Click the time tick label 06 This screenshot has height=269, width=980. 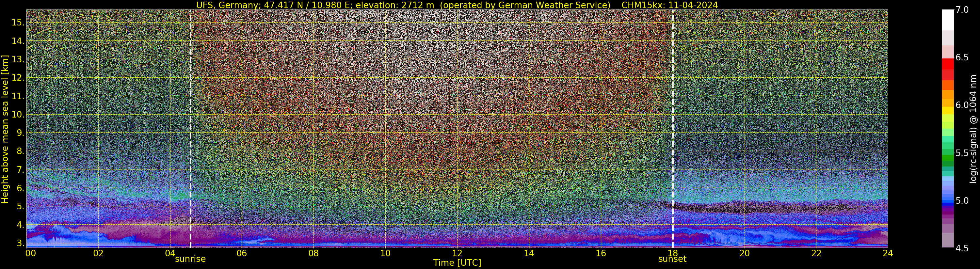[242, 253]
